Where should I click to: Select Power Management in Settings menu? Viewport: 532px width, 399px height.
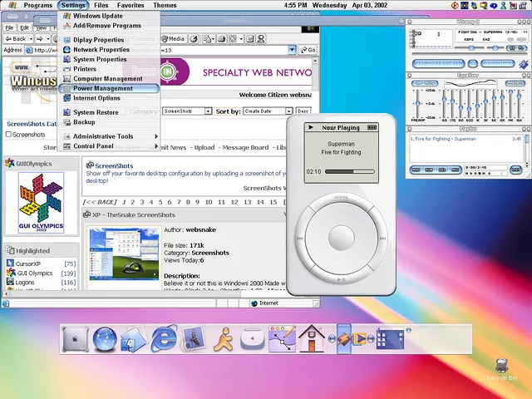(x=102, y=88)
